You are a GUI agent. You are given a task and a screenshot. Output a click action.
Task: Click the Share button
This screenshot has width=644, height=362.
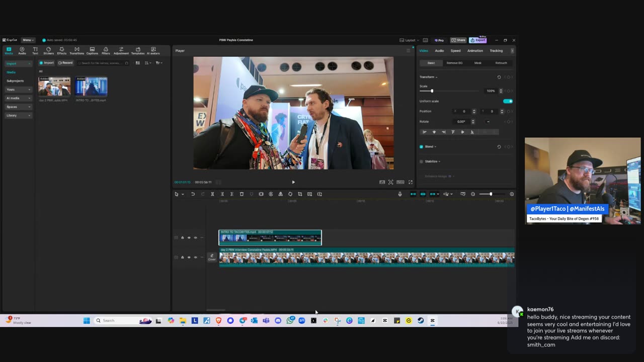coord(458,40)
